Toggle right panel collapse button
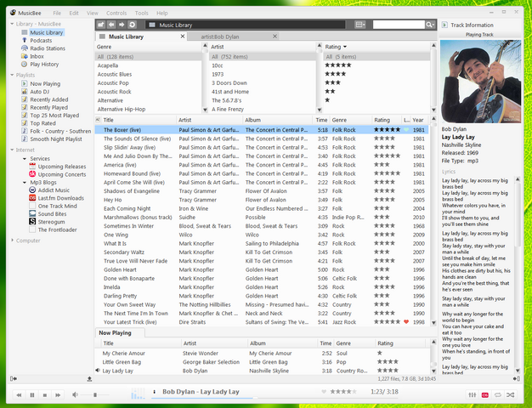Screen dimensions: 532x408 coord(517,379)
